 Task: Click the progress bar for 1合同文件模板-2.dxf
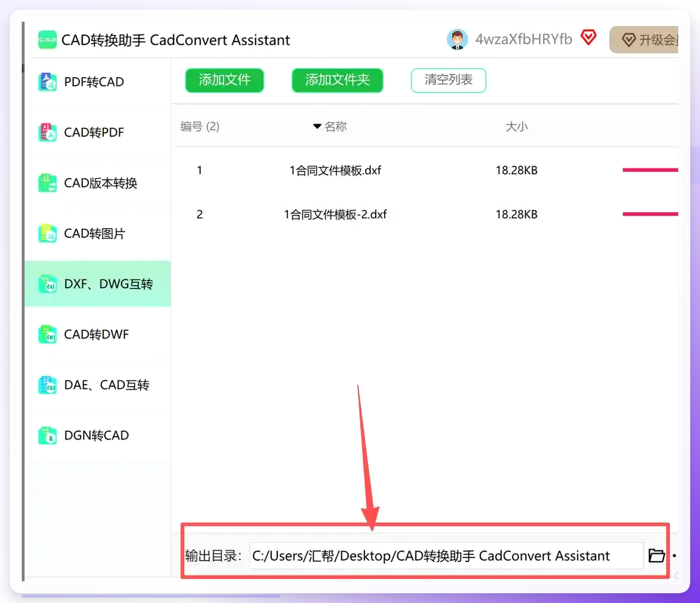pyautogui.click(x=650, y=214)
